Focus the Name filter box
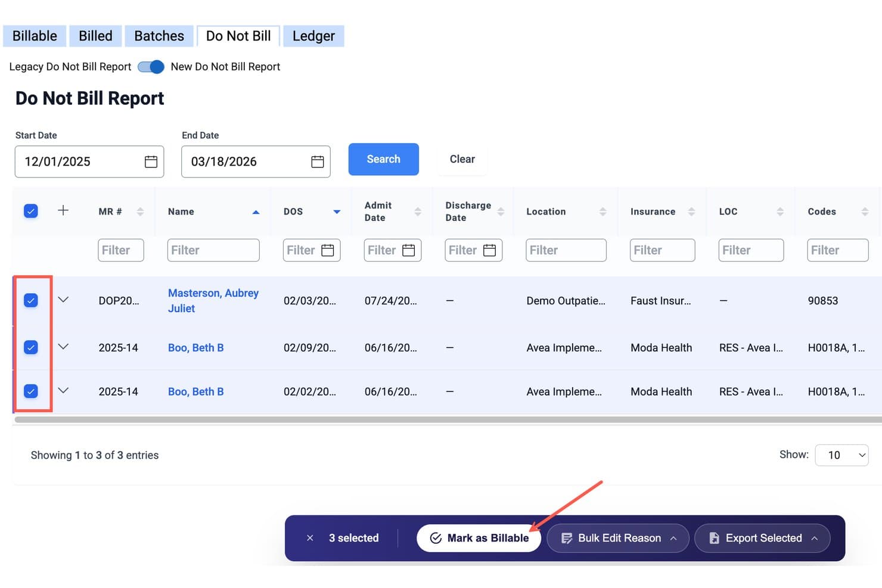Viewport: 882px width, 588px height. click(213, 250)
